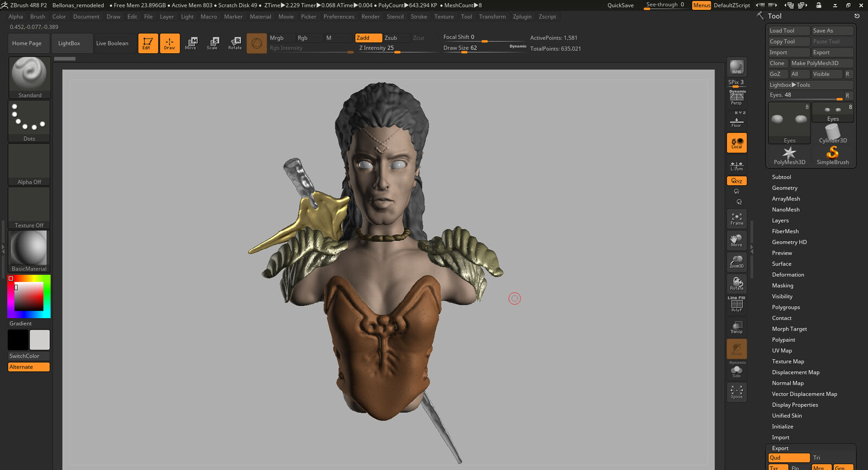The image size is (868, 470).
Task: Expand the Polygroups section
Action: coord(786,307)
